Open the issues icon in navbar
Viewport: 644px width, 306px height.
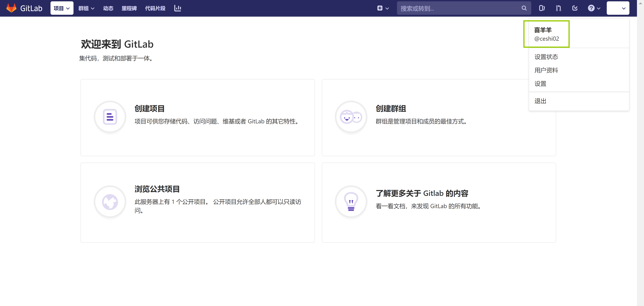(542, 8)
